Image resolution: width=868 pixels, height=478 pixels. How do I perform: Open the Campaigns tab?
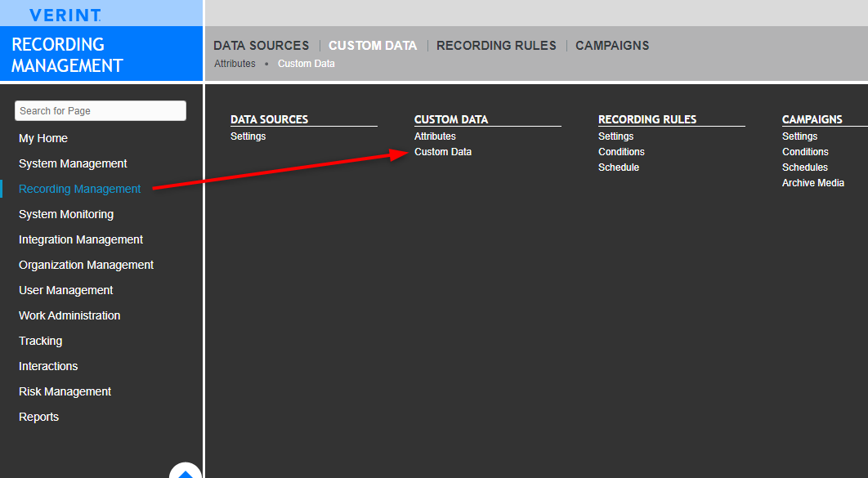(x=612, y=46)
